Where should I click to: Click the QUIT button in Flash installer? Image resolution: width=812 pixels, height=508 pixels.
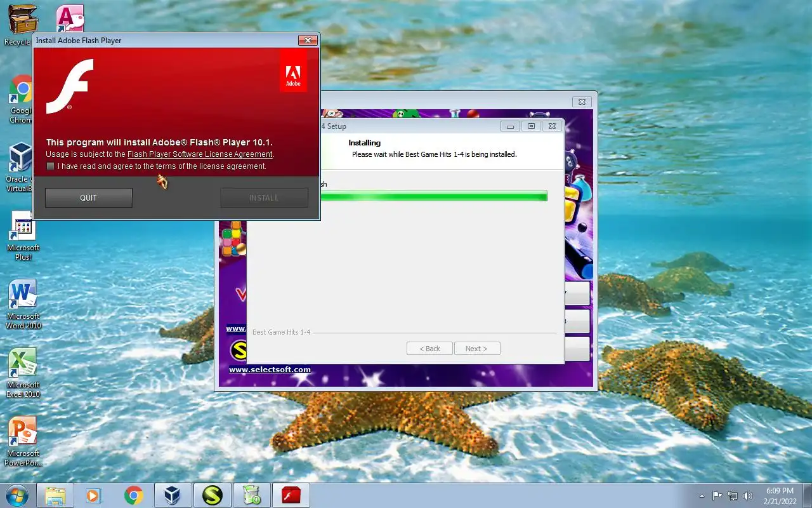click(89, 197)
